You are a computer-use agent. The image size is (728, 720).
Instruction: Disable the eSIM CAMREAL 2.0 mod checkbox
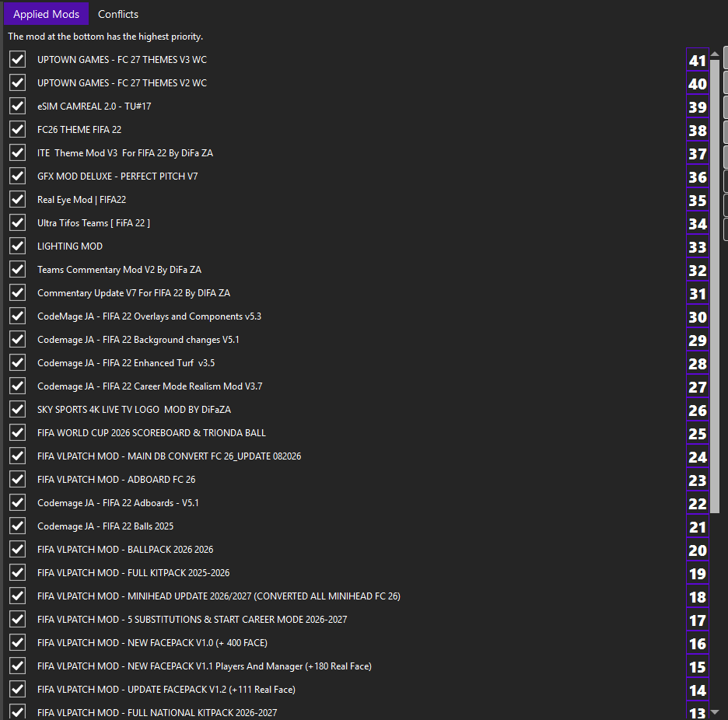pyautogui.click(x=18, y=106)
